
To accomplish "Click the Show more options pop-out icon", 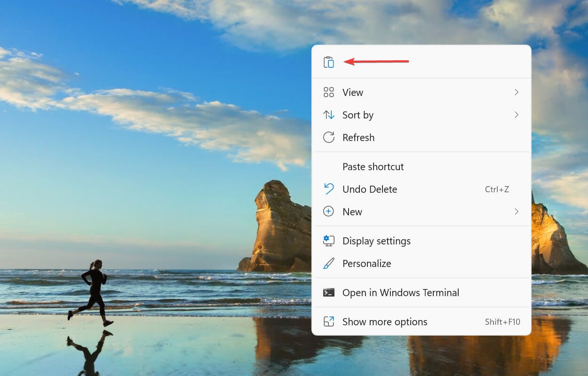I will coord(329,321).
